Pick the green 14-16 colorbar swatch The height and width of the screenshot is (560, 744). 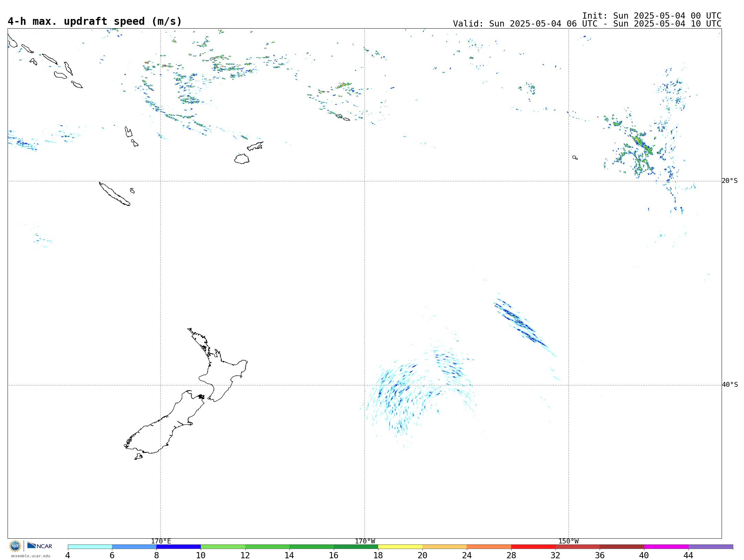(312, 547)
